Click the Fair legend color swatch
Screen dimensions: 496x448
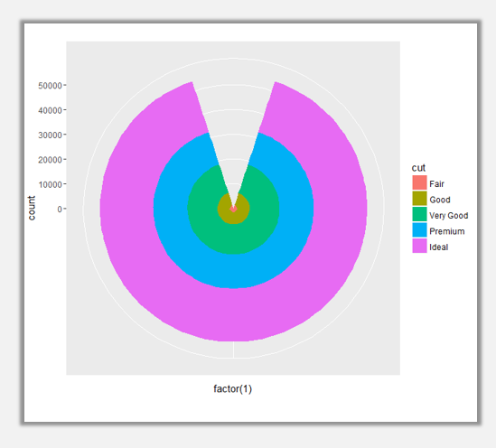pos(419,182)
